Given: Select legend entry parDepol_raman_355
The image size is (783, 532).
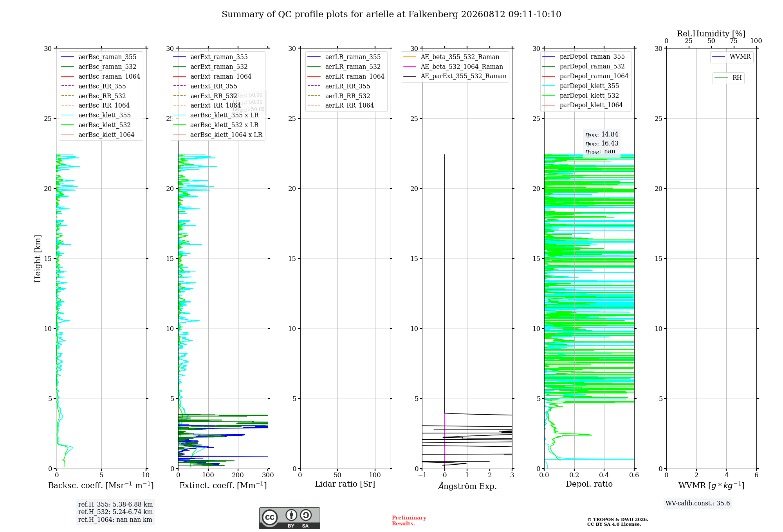Looking at the screenshot, I should (x=584, y=57).
